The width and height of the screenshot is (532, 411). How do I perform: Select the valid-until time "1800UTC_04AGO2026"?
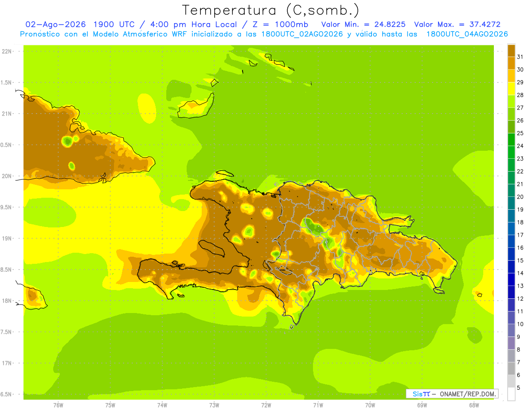tap(467, 34)
